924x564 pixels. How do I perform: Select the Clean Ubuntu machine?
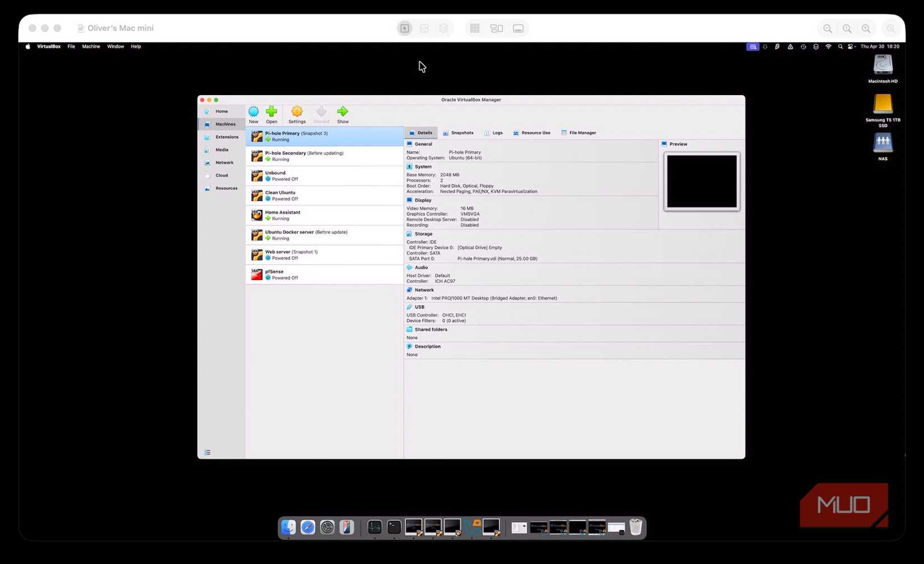(x=325, y=195)
